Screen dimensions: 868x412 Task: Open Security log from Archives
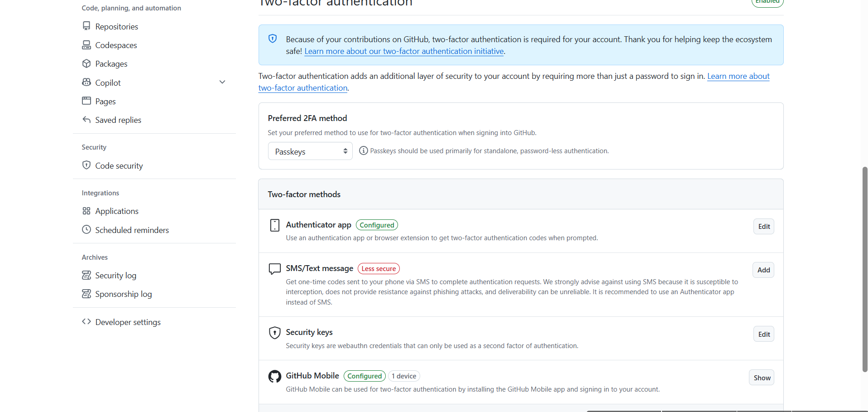click(x=116, y=275)
